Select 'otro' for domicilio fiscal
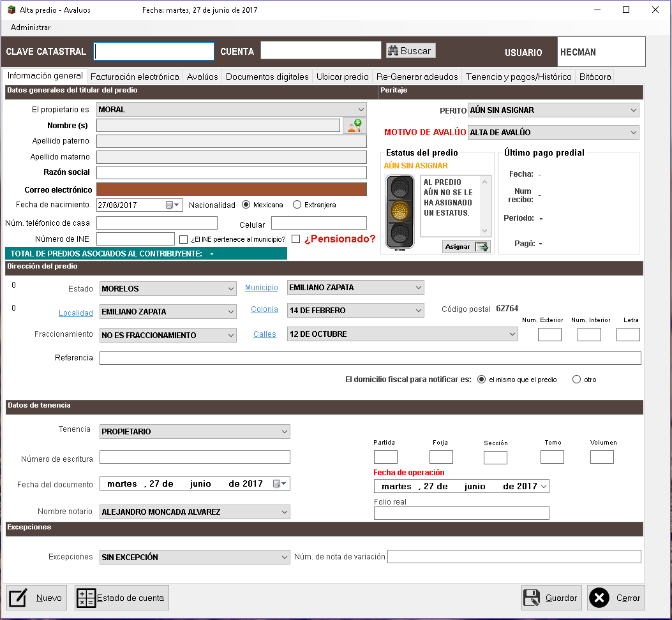This screenshot has height=620, width=672. pos(577,380)
